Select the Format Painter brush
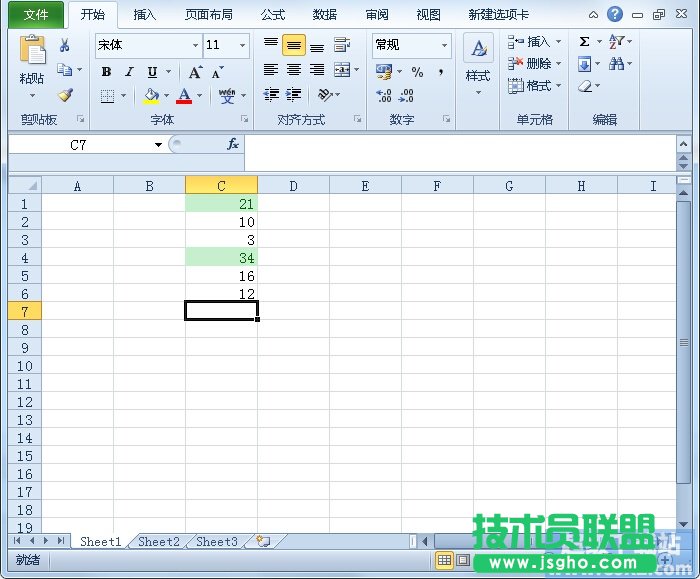 click(65, 96)
